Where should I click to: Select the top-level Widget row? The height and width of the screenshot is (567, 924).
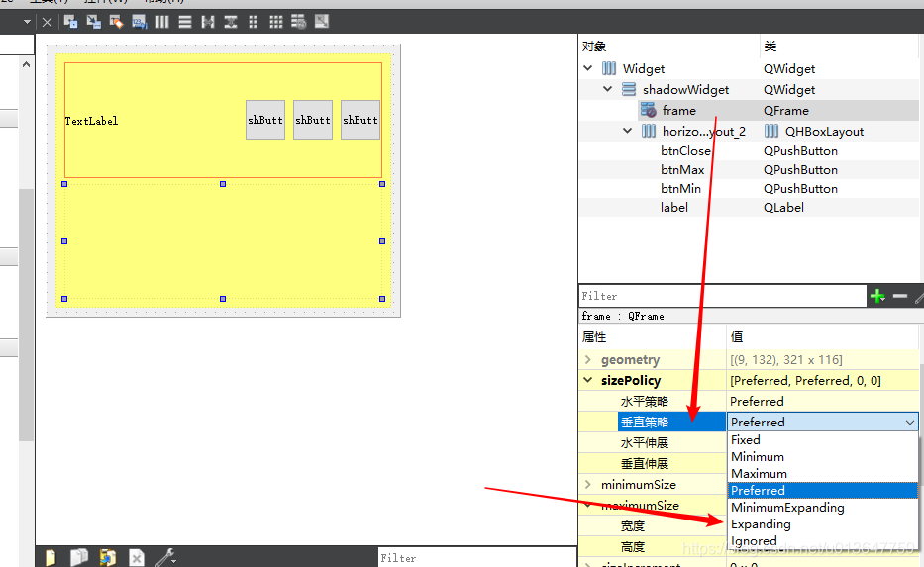click(x=749, y=69)
